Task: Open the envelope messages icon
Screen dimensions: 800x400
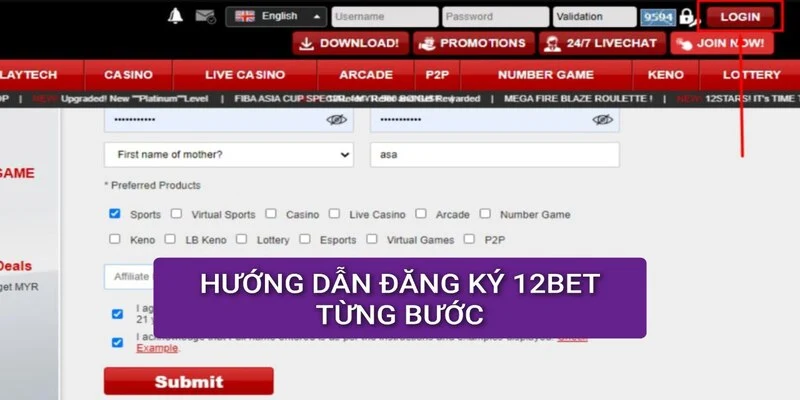Action: (x=206, y=17)
